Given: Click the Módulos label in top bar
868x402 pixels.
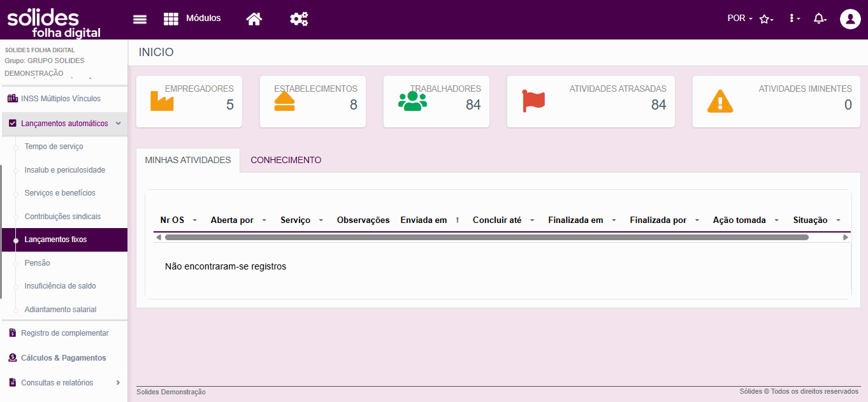Looking at the screenshot, I should tap(203, 18).
